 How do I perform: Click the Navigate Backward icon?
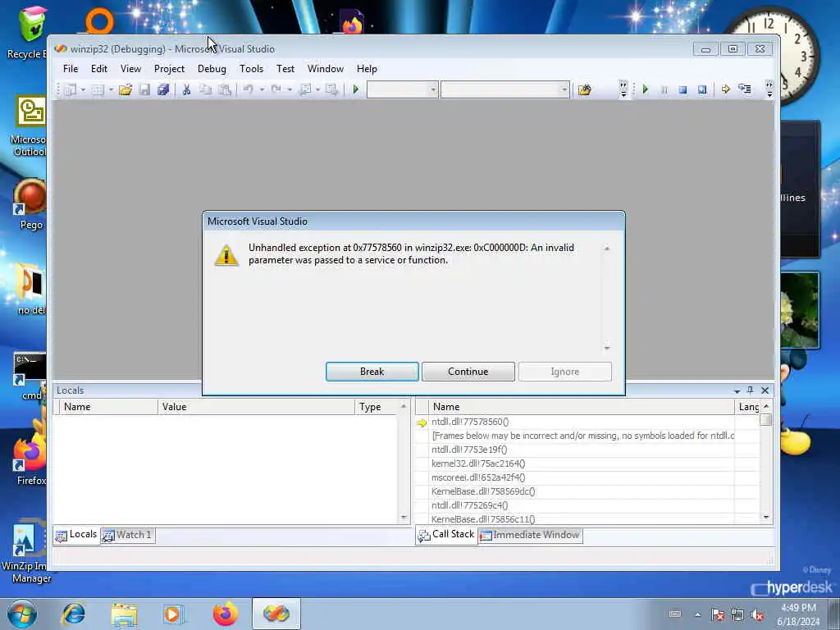tap(305, 89)
